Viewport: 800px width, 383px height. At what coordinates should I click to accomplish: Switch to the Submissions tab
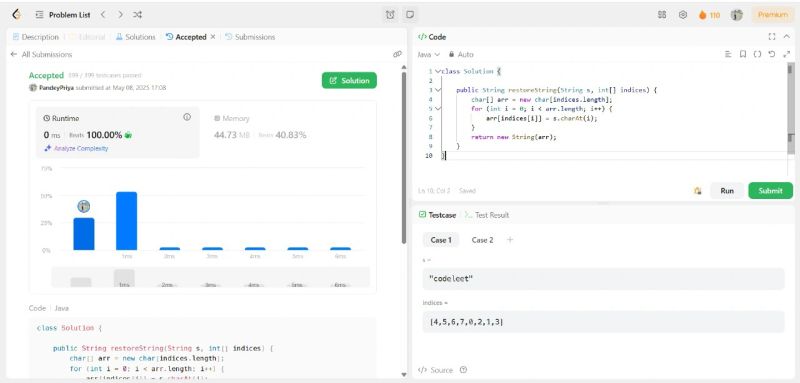(x=250, y=37)
